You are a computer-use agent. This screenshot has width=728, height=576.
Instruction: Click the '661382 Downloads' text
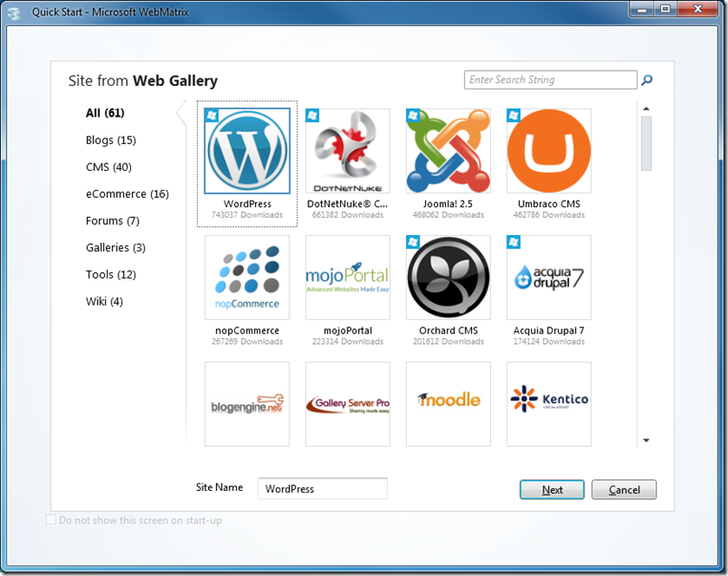click(348, 215)
